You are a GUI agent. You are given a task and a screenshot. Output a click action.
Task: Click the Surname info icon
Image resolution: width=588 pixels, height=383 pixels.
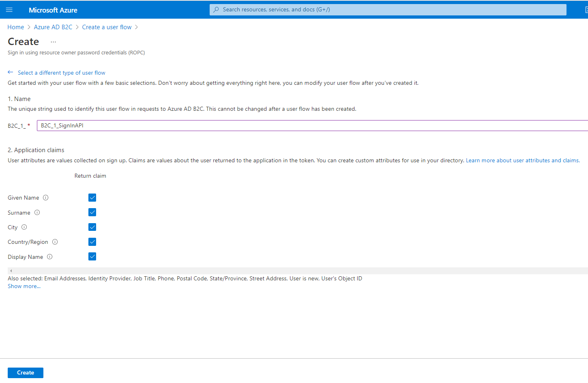pyautogui.click(x=37, y=212)
